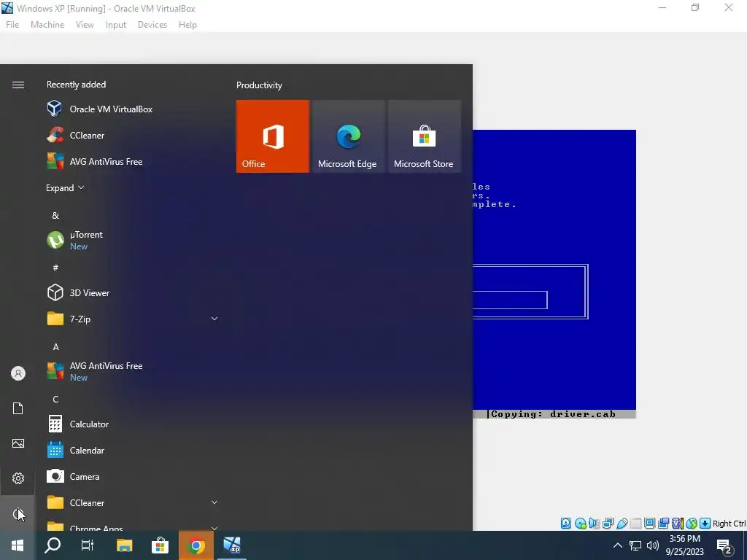Expand the 7-Zip folder chevron

coord(214,319)
